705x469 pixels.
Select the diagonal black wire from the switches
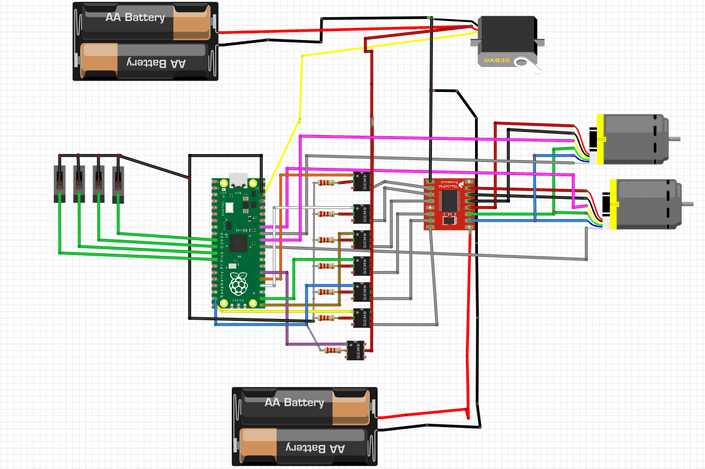coord(154,166)
